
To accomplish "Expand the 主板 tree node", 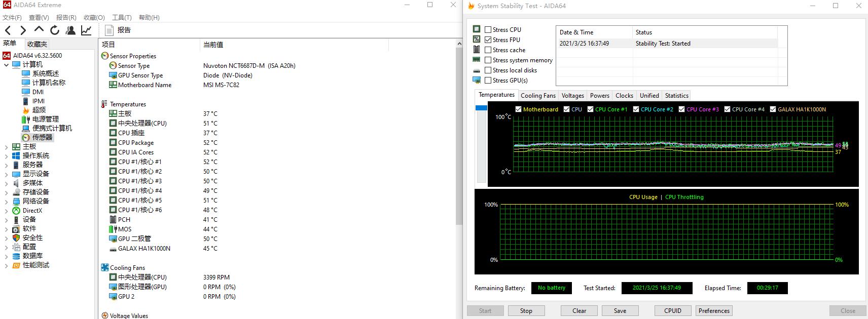I will coord(6,147).
